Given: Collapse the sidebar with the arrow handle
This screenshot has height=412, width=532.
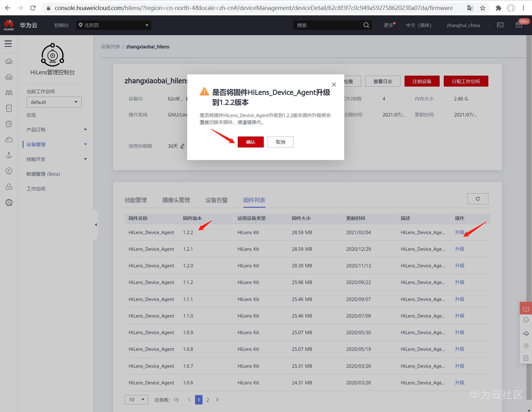Looking at the screenshot, I should pos(96,225).
